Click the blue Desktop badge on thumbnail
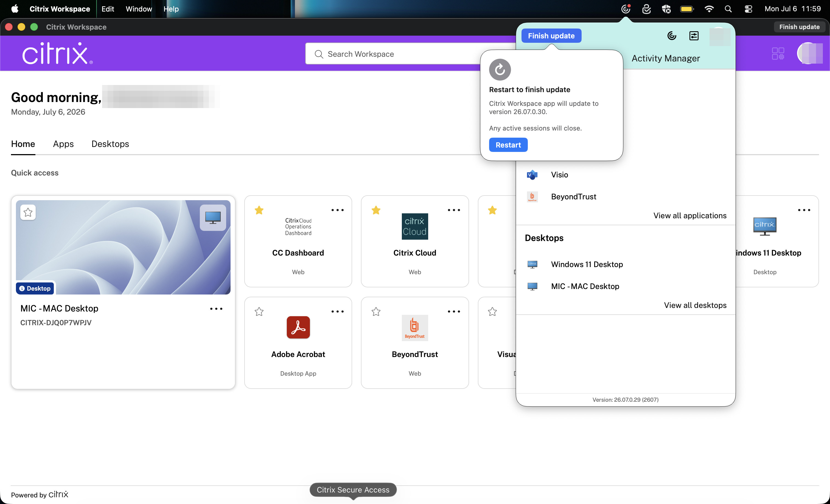The width and height of the screenshot is (830, 504). click(x=35, y=288)
